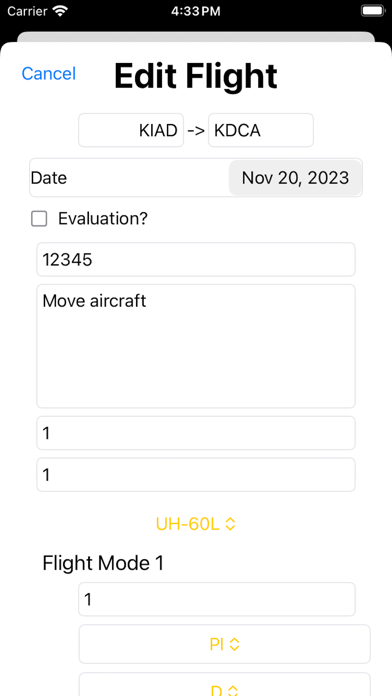Edit the KIAD departure airport field
This screenshot has width=392, height=696.
[131, 130]
